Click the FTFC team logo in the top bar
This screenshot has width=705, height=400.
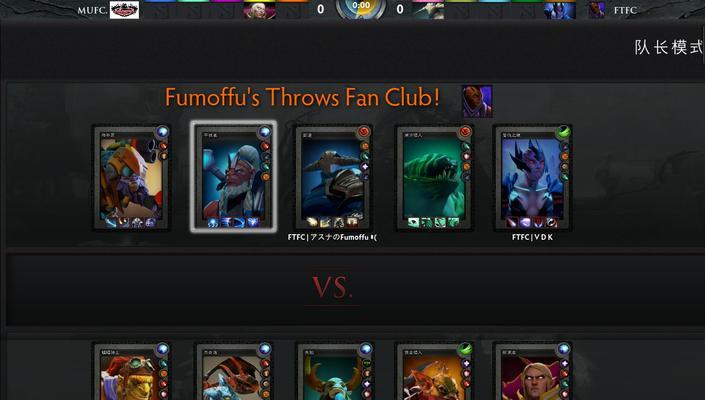[x=597, y=10]
